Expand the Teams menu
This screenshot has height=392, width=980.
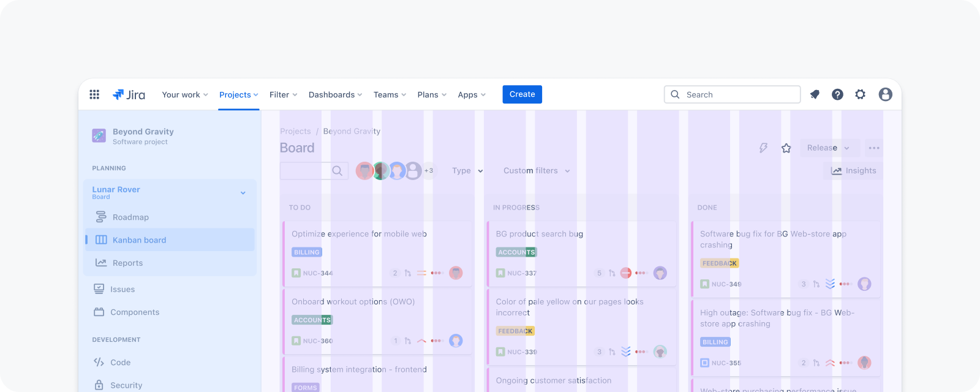point(390,94)
